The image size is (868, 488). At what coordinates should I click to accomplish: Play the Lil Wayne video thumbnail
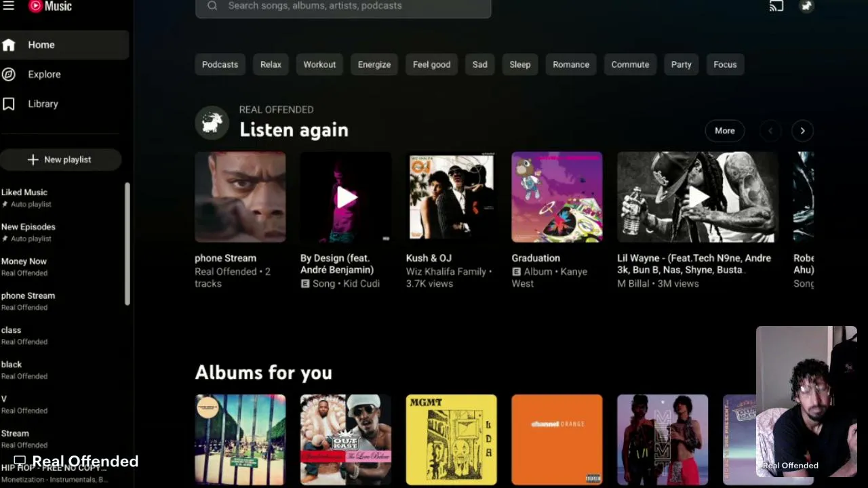(697, 197)
